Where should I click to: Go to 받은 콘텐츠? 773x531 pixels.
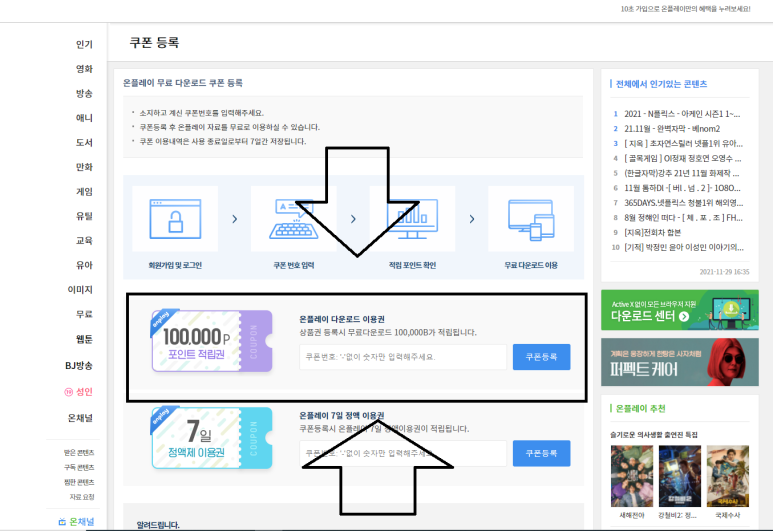tap(79, 453)
